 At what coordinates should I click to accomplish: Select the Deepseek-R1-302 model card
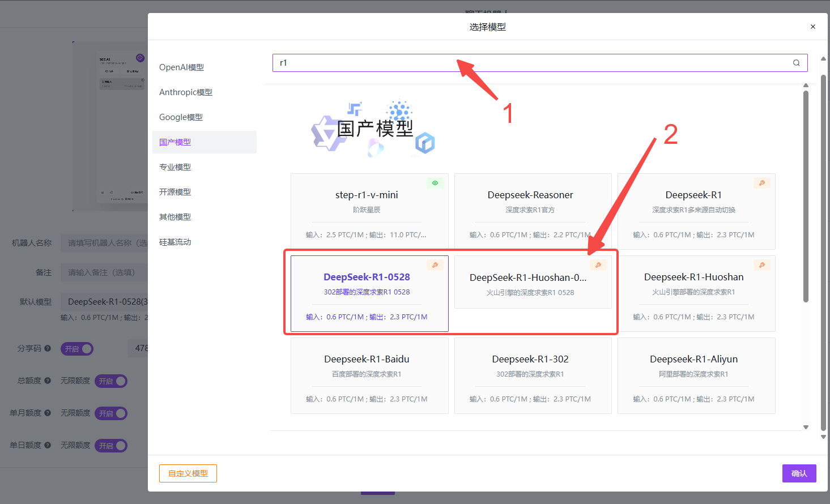point(533,375)
